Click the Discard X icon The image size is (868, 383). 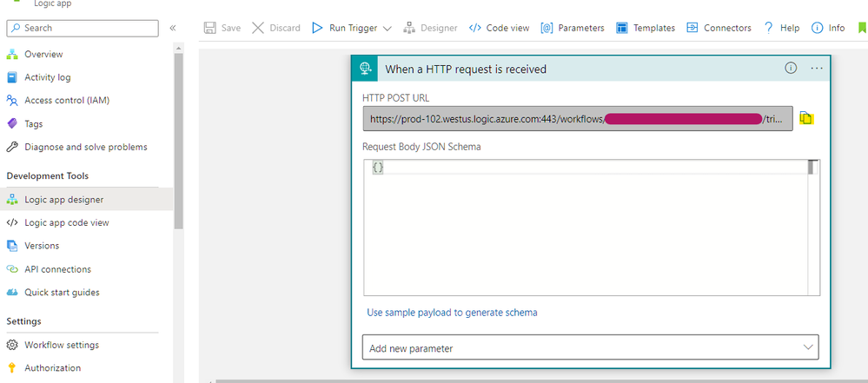[258, 28]
